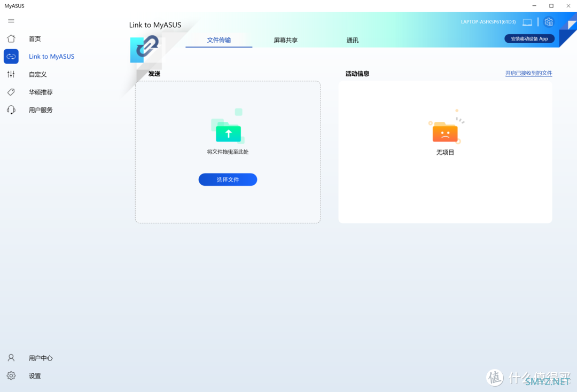This screenshot has width=577, height=392.
Task: Click the 活动信息 section heading
Action: click(357, 74)
